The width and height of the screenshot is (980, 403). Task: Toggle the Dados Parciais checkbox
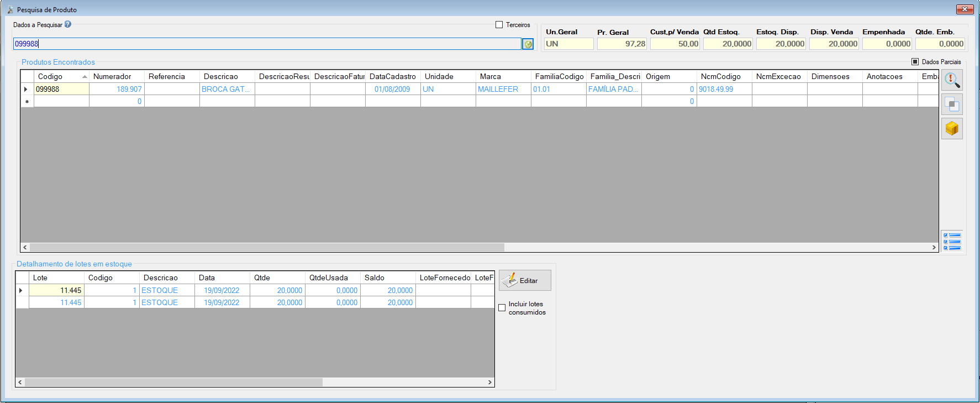pyautogui.click(x=915, y=62)
